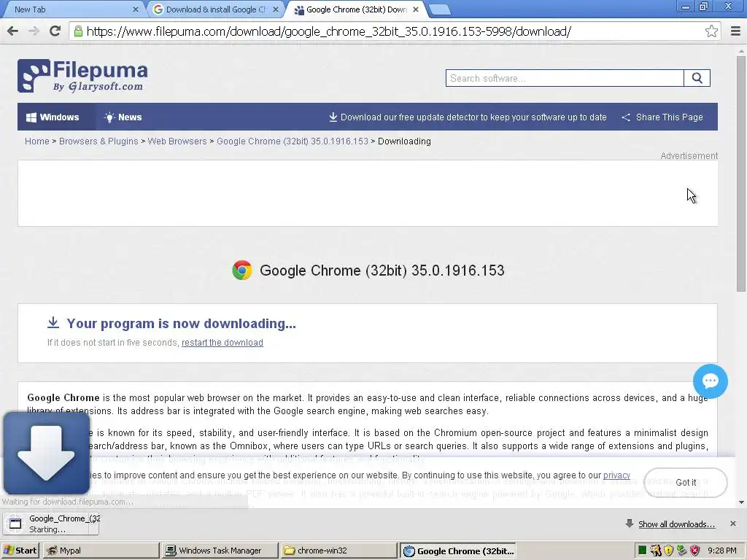The image size is (747, 560).
Task: Bookmark this page with the star icon
Action: (x=711, y=31)
